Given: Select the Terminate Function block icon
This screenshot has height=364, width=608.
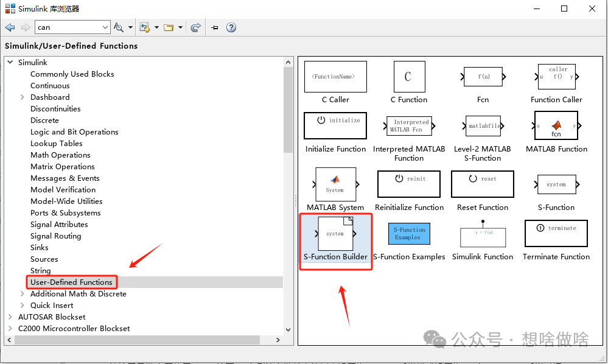Looking at the screenshot, I should click(556, 233).
